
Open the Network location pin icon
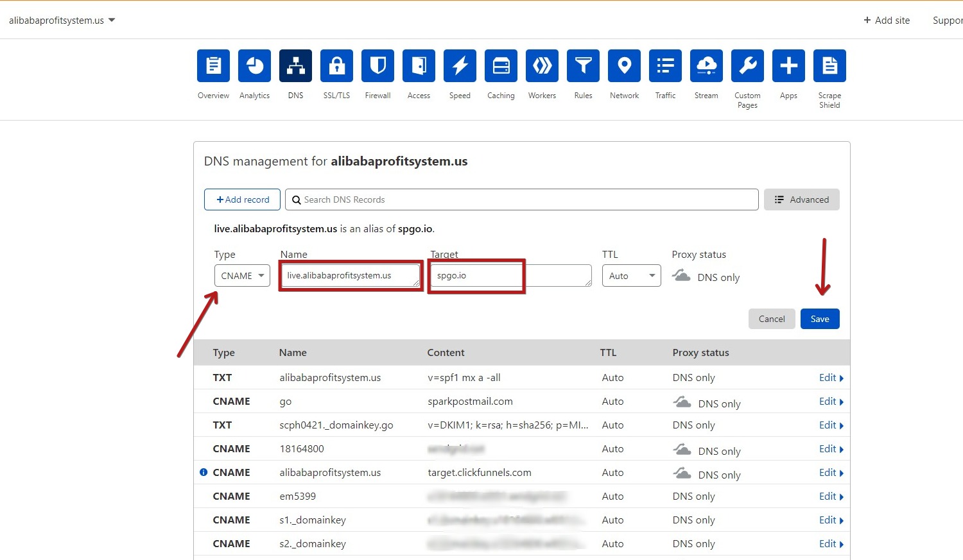coord(624,65)
